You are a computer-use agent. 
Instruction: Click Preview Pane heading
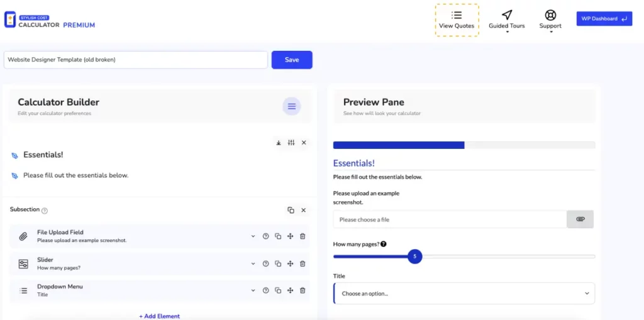(x=374, y=102)
